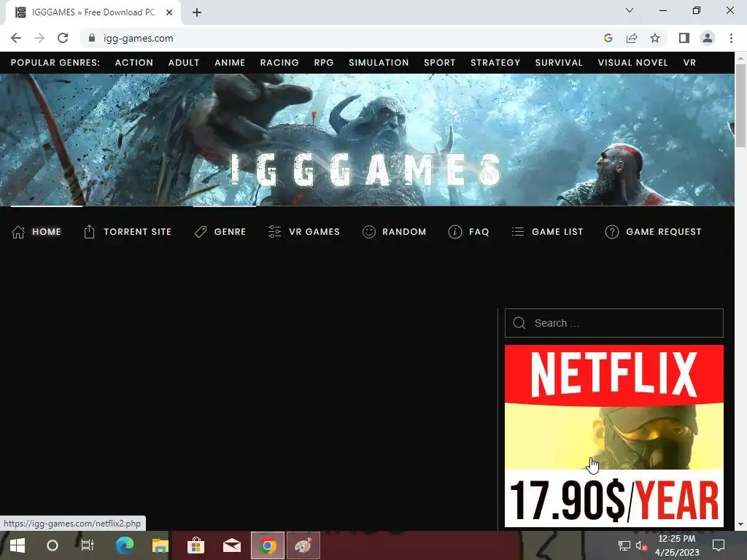Image resolution: width=747 pixels, height=560 pixels.
Task: Open the ACTION genre
Action: 134,63
